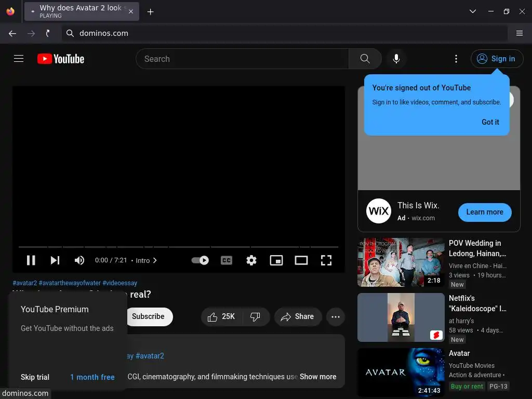Open POV Wedding in Ledong video thumbnail

click(x=401, y=262)
